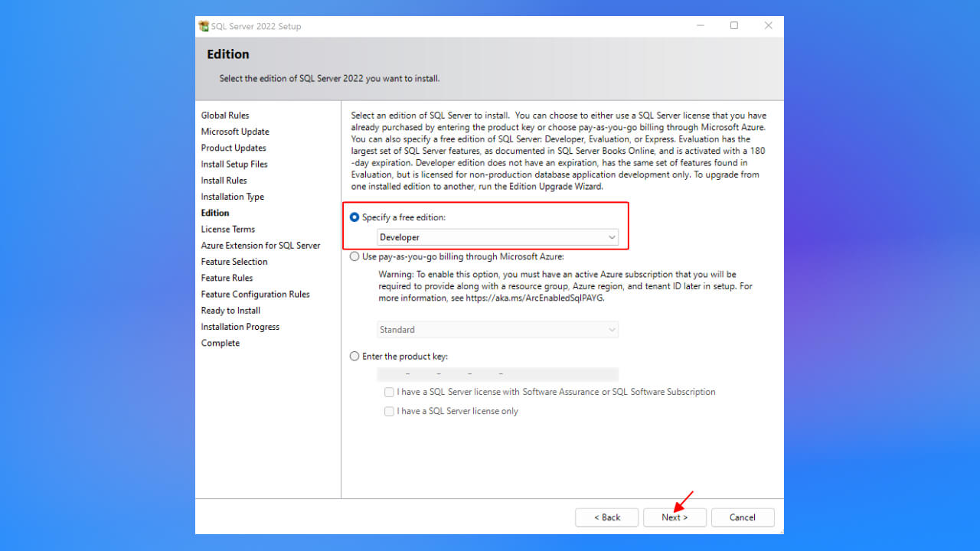
Task: Select 'Use pay-as-you-go billing through Microsoft Azure' option
Action: pyautogui.click(x=354, y=257)
